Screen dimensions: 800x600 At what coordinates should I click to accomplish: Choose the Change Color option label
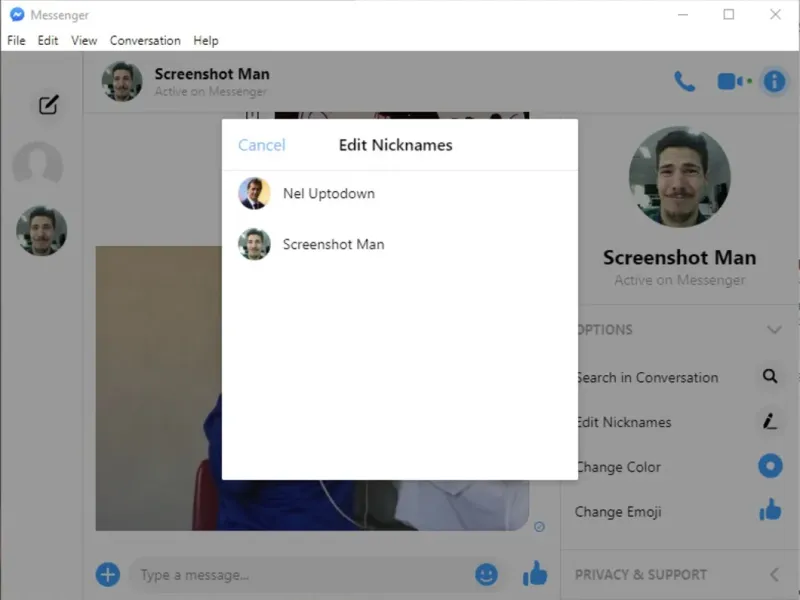click(619, 467)
